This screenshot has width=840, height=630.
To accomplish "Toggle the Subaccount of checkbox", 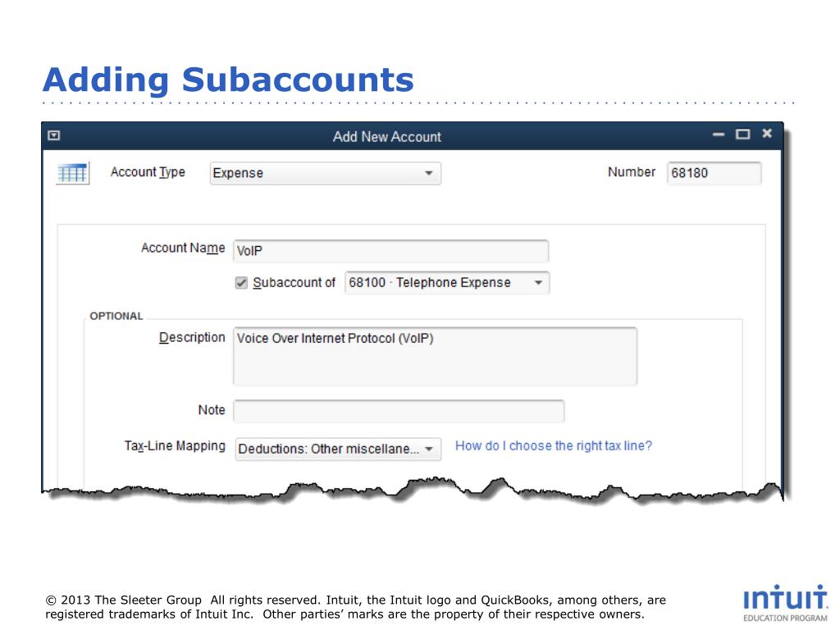I will pyautogui.click(x=241, y=283).
